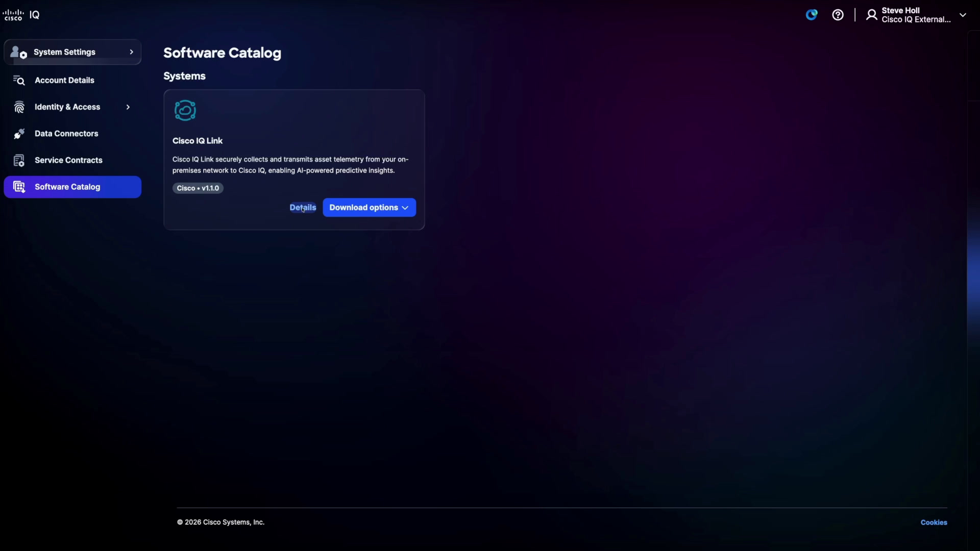Navigate to Service Contracts
This screenshot has width=980, height=551.
click(x=72, y=160)
